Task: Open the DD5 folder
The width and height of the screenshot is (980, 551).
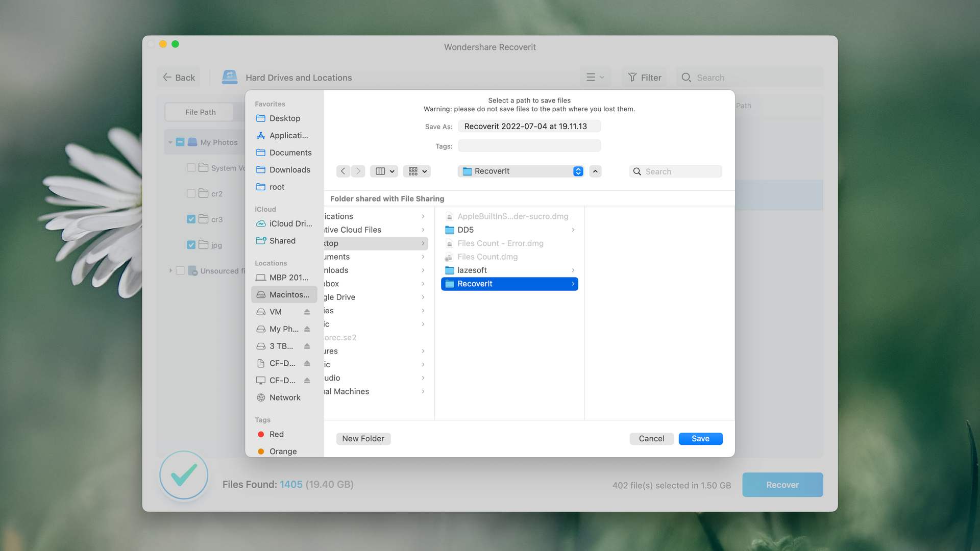Action: pyautogui.click(x=509, y=230)
